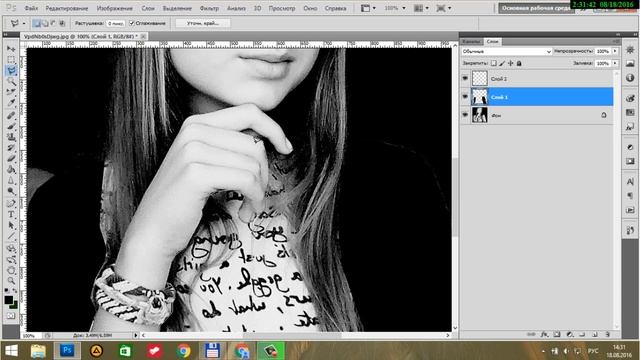
Task: Select the Paint Bucket tool
Action: point(11,169)
